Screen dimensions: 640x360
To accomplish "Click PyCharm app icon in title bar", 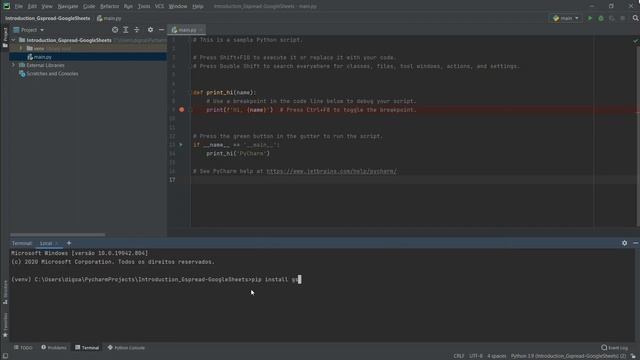I will [x=7, y=6].
